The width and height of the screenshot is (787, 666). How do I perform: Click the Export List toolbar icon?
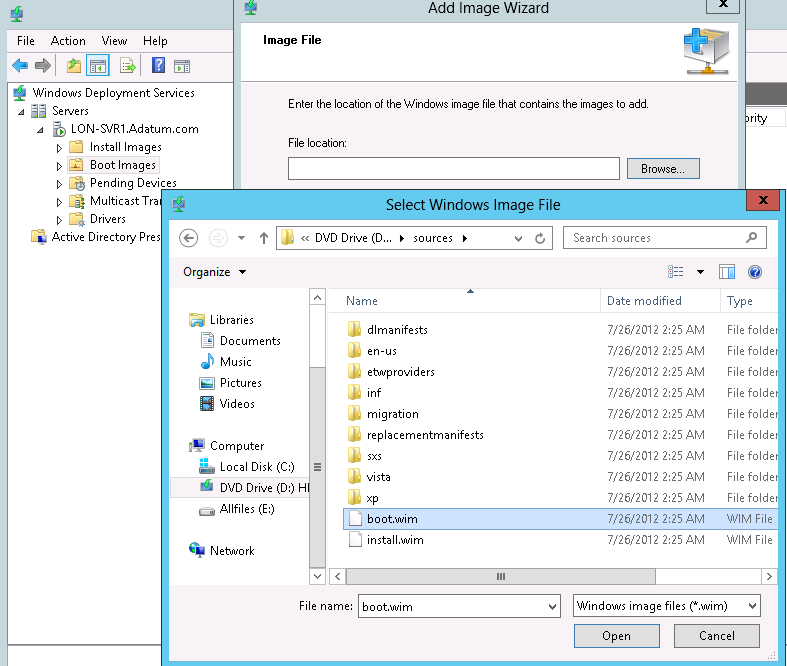point(127,66)
